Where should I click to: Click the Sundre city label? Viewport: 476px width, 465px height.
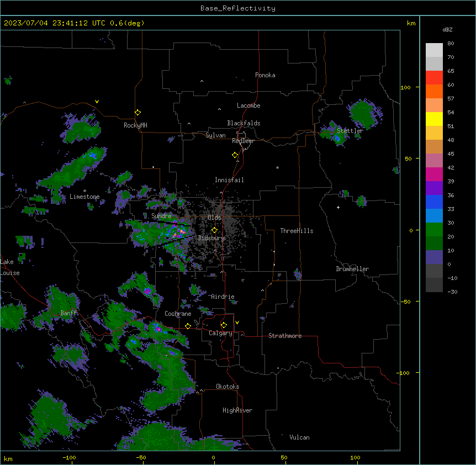pyautogui.click(x=161, y=216)
